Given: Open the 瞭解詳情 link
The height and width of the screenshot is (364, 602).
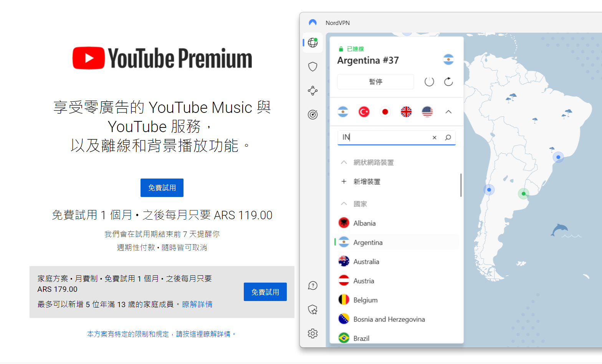Looking at the screenshot, I should (197, 304).
